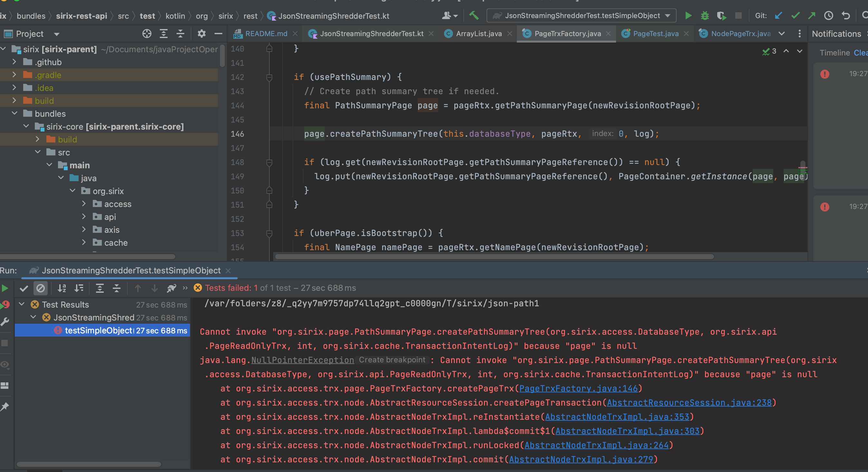Viewport: 868px width, 472px height.
Task: Click the green Run button in toolbar
Action: point(688,16)
